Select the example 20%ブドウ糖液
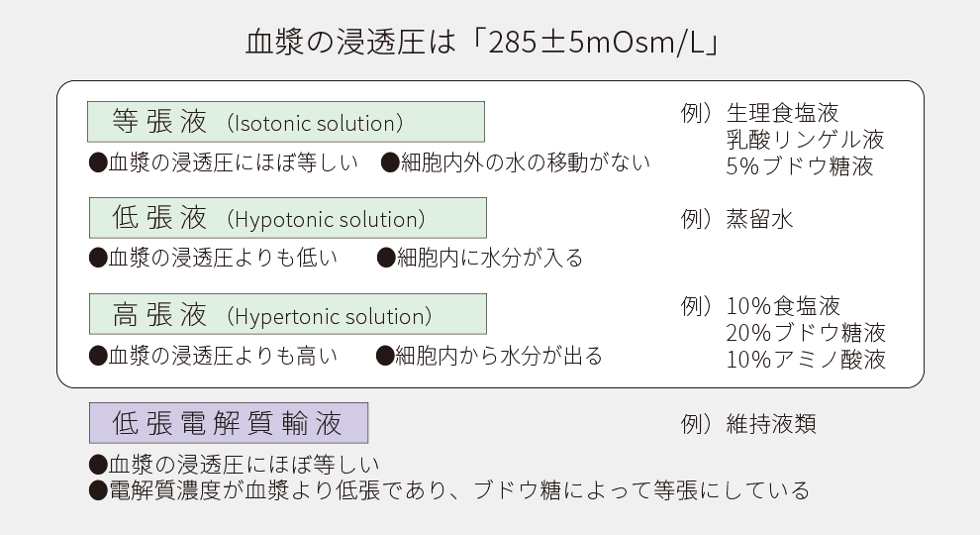The height and width of the screenshot is (535, 980). [x=806, y=332]
